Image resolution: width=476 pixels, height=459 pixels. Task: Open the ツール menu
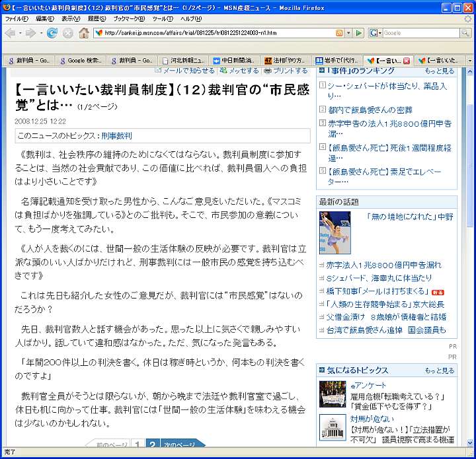[162, 18]
